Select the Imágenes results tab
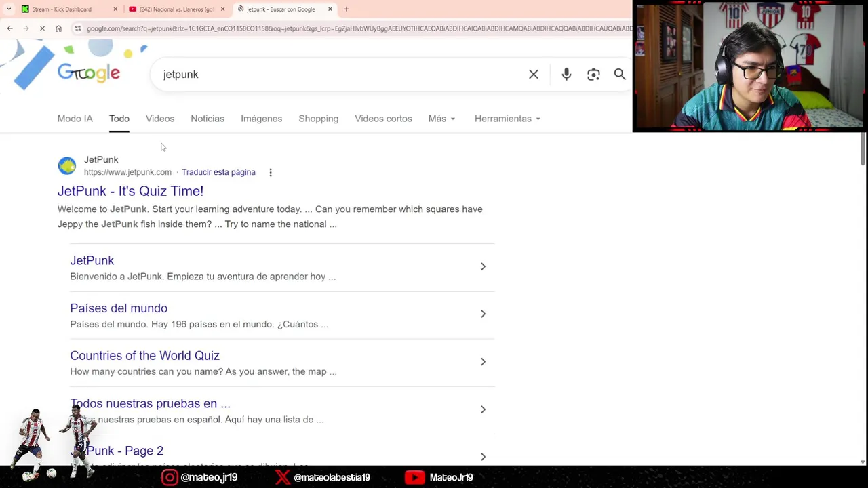Screen dimensions: 868x488 pos(261,119)
